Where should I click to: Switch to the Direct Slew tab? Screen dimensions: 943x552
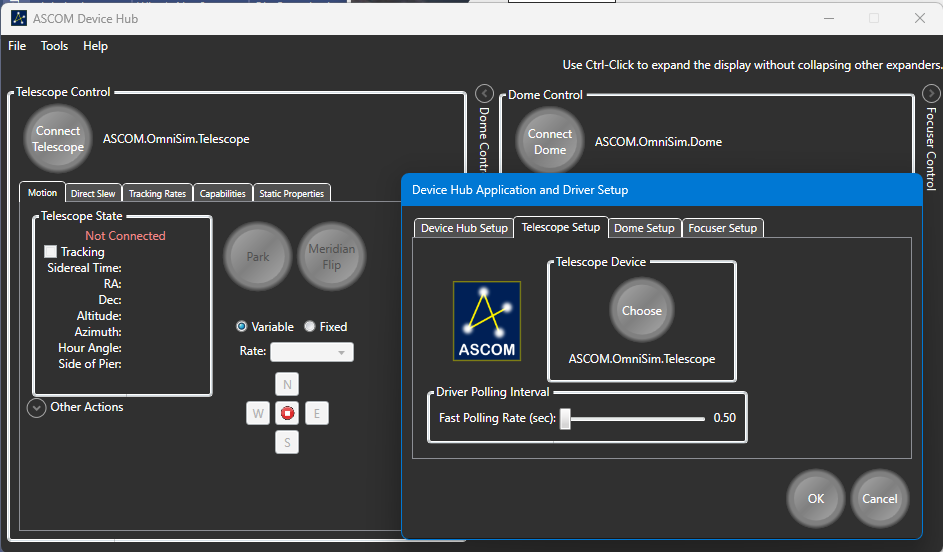coord(93,193)
